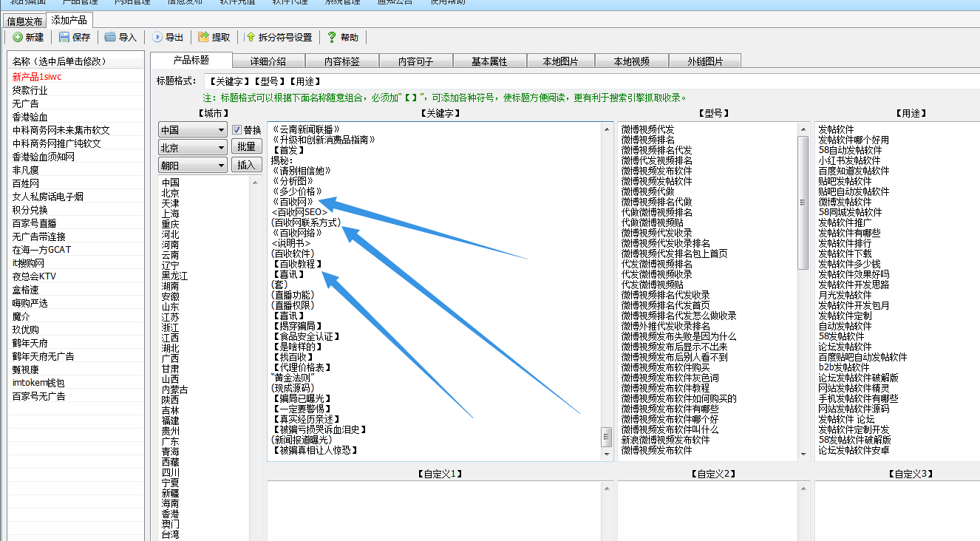The image size is (980, 541).
Task: Open the 本地视频 tab
Action: pos(632,61)
